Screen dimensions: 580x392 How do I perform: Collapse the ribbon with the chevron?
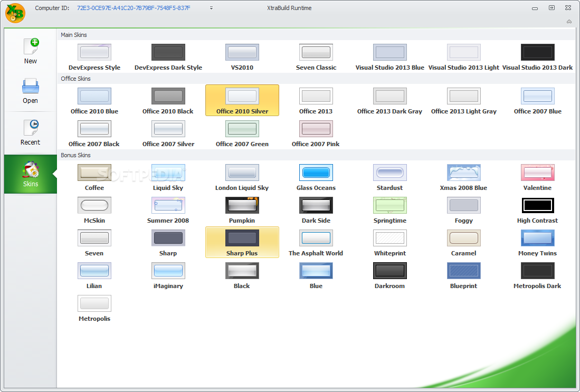pos(569,22)
